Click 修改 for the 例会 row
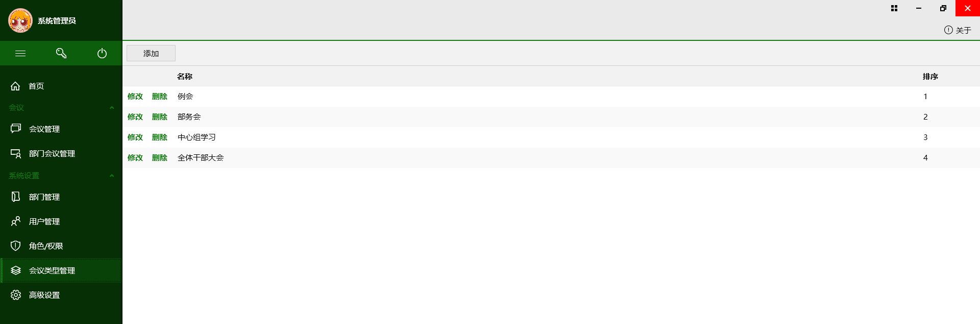This screenshot has width=980, height=324. 135,97
